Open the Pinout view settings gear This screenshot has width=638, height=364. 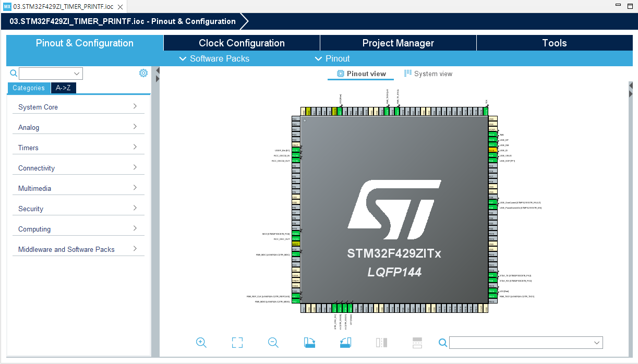pyautogui.click(x=143, y=73)
